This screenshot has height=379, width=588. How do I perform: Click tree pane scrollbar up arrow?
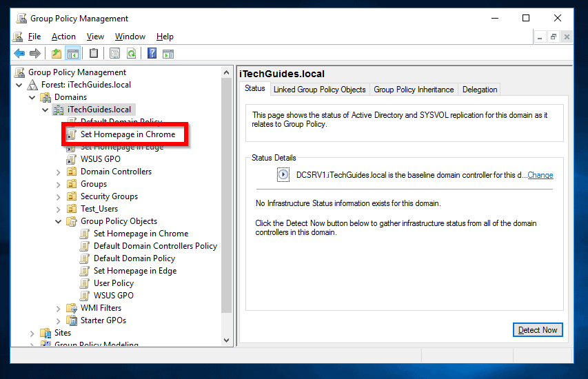(227, 72)
